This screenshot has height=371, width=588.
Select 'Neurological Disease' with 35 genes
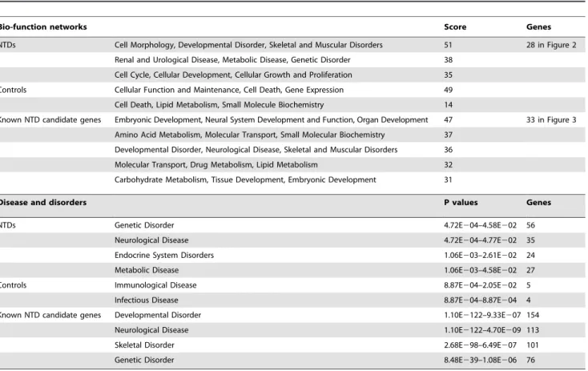(x=151, y=240)
